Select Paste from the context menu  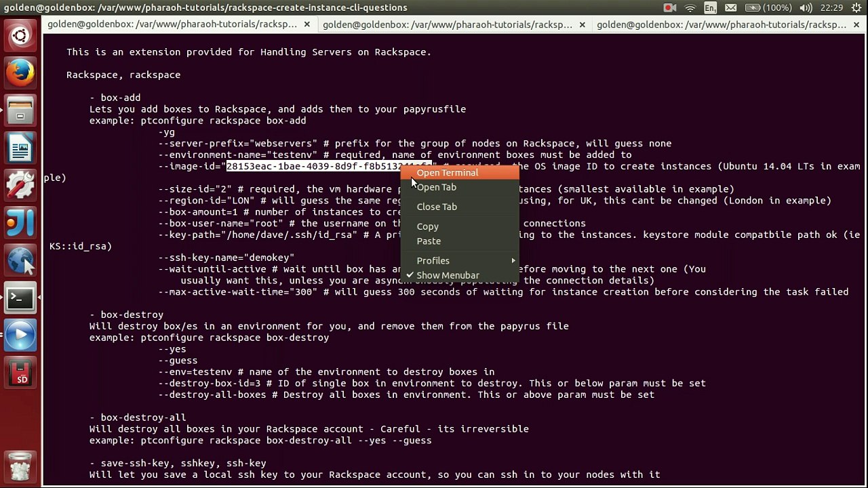click(x=460, y=241)
